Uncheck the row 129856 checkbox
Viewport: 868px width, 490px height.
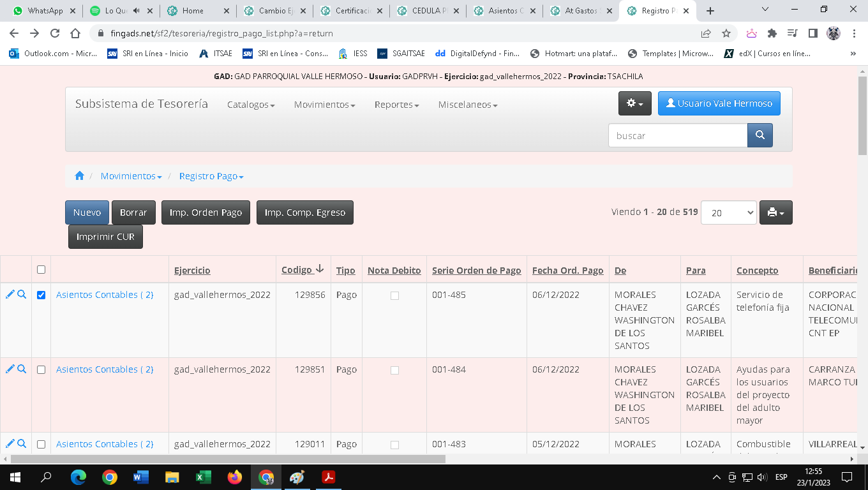[41, 295]
